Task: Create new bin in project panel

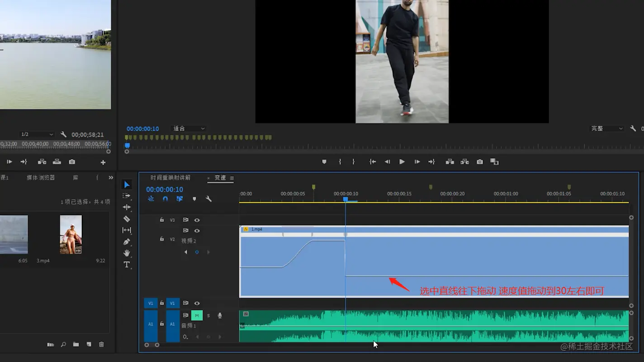Action: tap(76, 344)
